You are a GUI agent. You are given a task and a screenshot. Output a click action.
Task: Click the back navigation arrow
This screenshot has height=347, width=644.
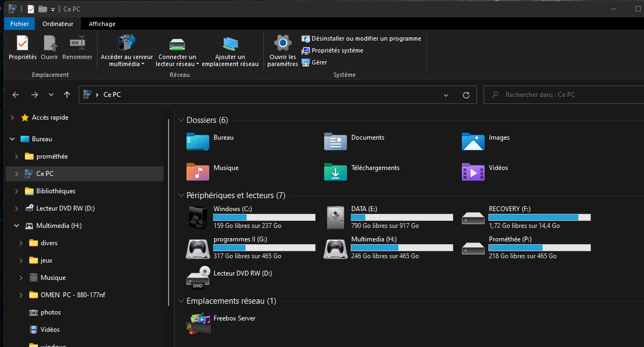(x=16, y=95)
